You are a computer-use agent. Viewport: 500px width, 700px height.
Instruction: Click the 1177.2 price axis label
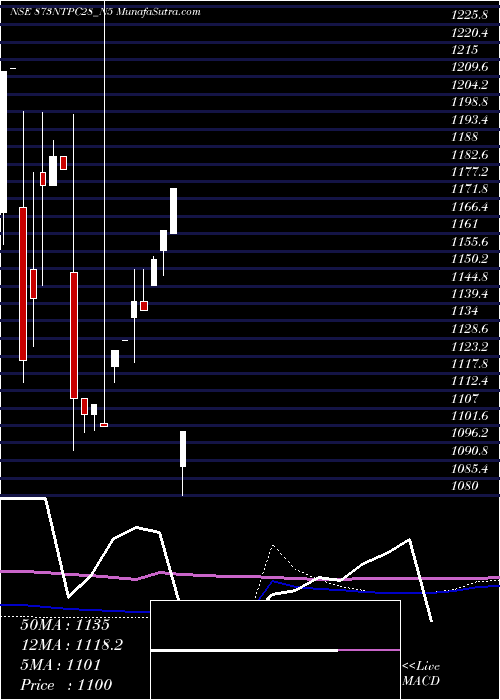tap(469, 172)
